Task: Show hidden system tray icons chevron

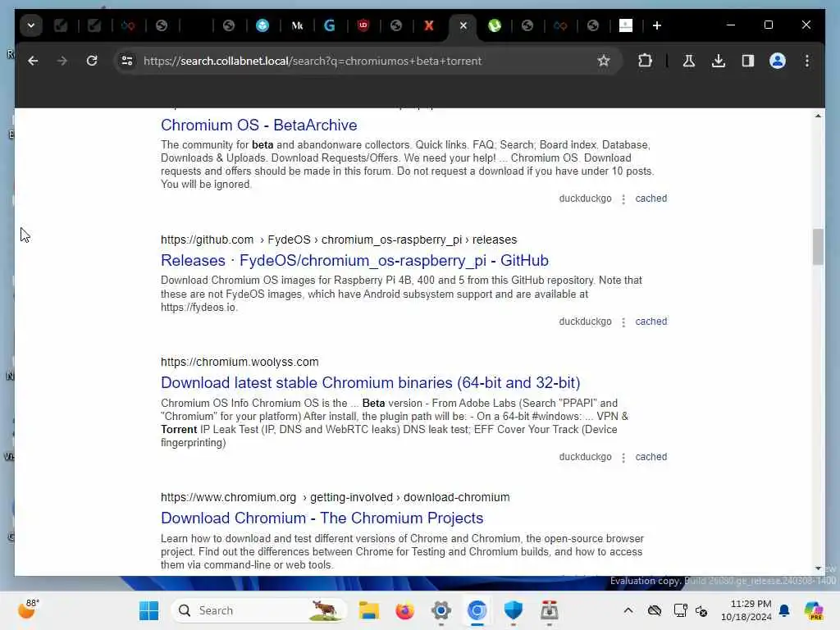Action: [628, 610]
